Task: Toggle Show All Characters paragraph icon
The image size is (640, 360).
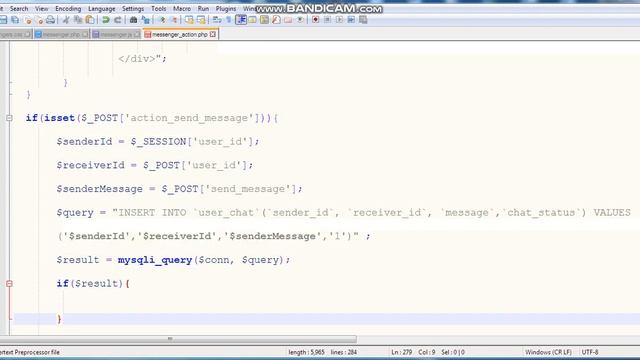Action: tap(229, 20)
